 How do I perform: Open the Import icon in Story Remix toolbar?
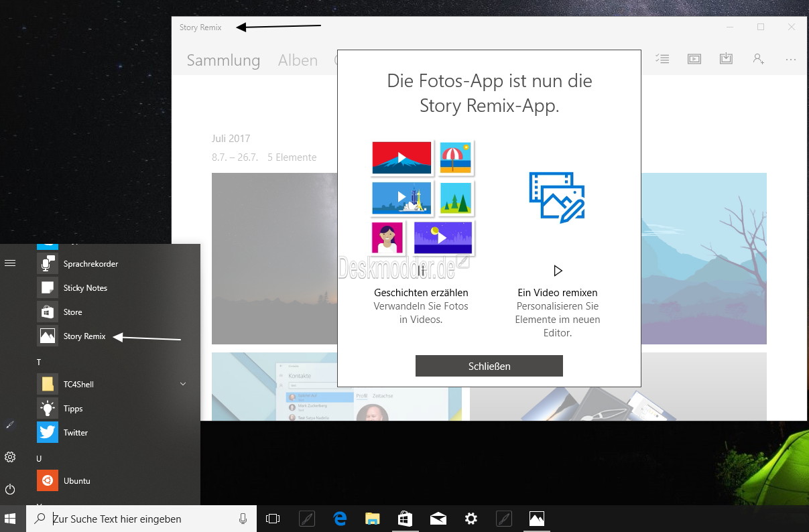pyautogui.click(x=726, y=59)
